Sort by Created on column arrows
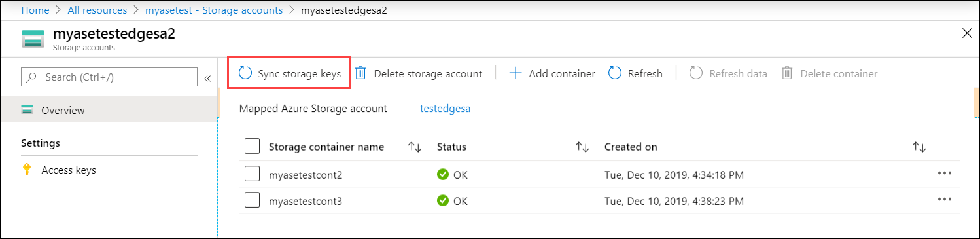The height and width of the screenshot is (239, 980). [920, 147]
